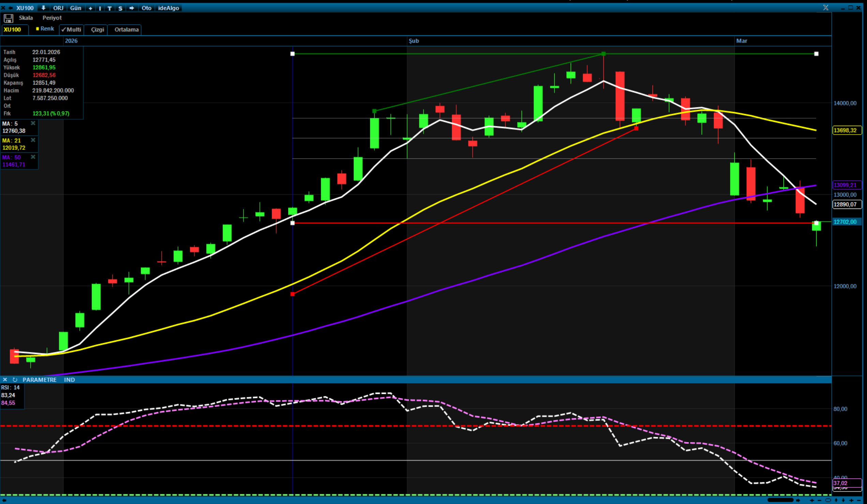Click the T tool in top toolbar
This screenshot has width=867, height=504.
point(109,8)
